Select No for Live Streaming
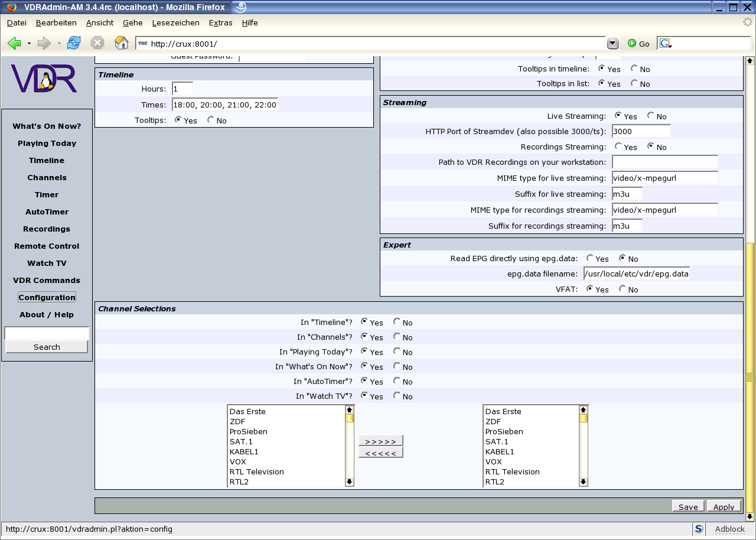This screenshot has height=540, width=756. click(651, 116)
